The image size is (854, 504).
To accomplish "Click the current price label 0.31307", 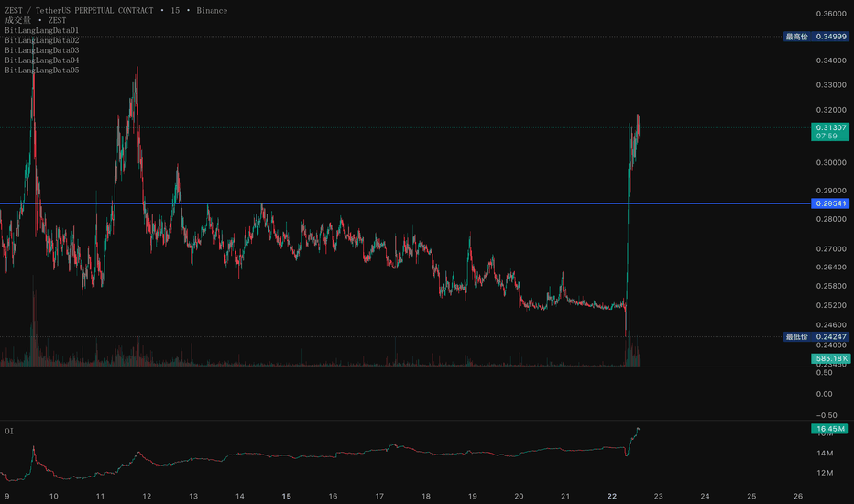I will (x=830, y=131).
